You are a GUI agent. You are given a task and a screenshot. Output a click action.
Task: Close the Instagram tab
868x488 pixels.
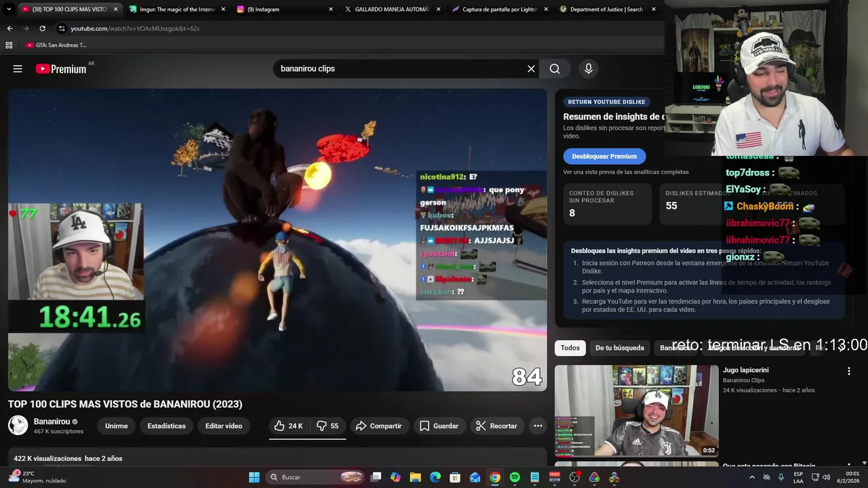pyautogui.click(x=331, y=9)
